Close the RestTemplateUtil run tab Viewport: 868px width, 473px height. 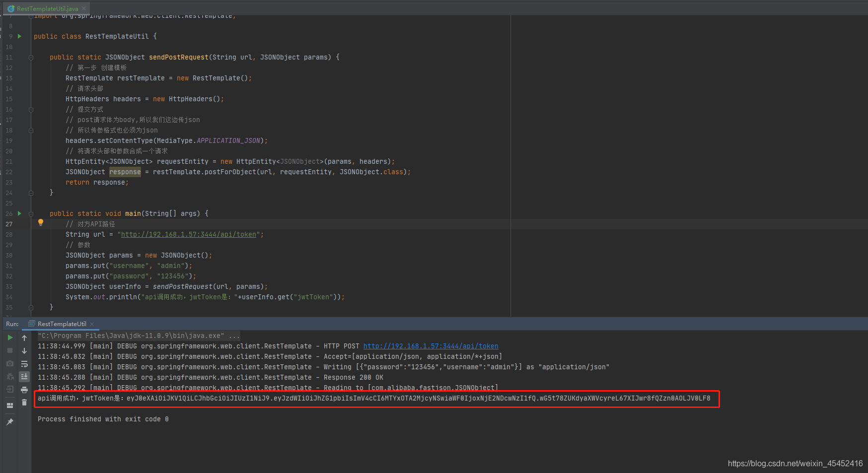pos(92,324)
